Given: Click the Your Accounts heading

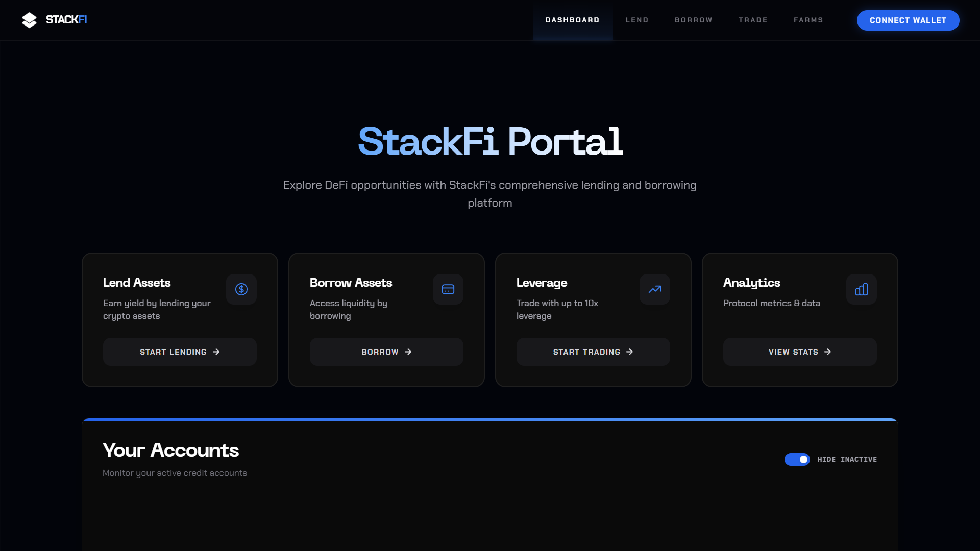Looking at the screenshot, I should (171, 450).
